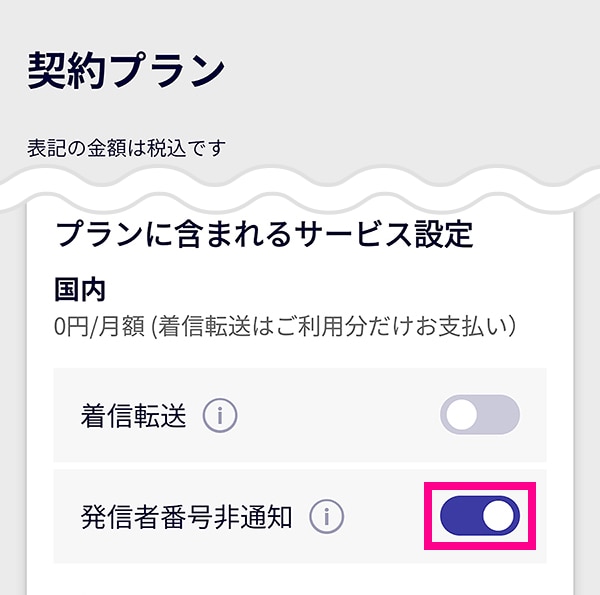Click blank card area below 発信者番号非通知

point(300,579)
